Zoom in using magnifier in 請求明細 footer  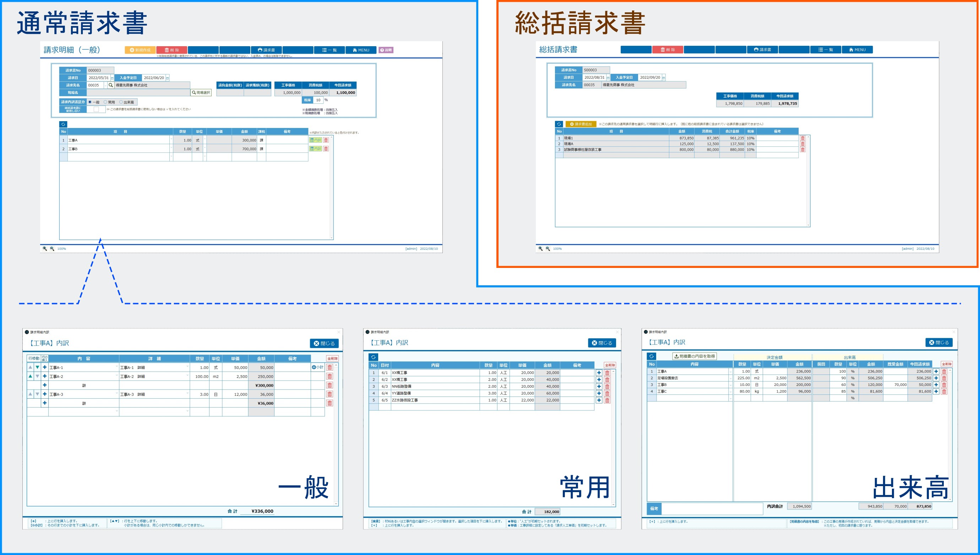pos(45,248)
